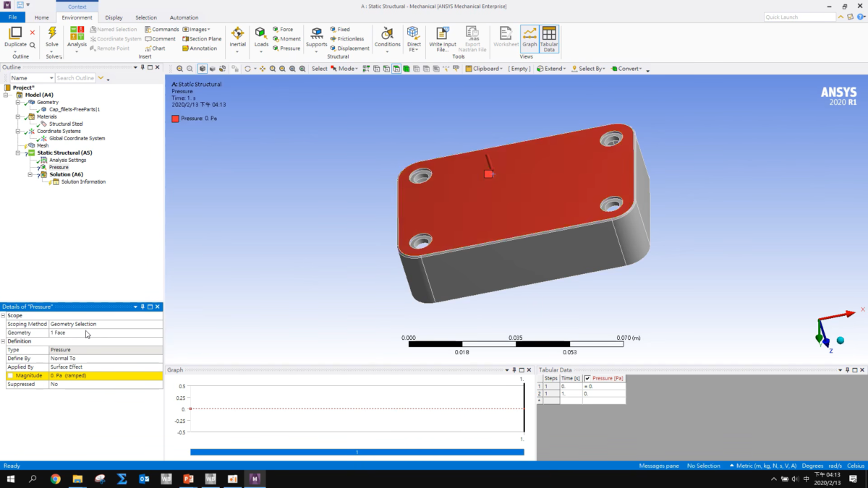
Task: Click the blue time step bar under graph
Action: 357,452
